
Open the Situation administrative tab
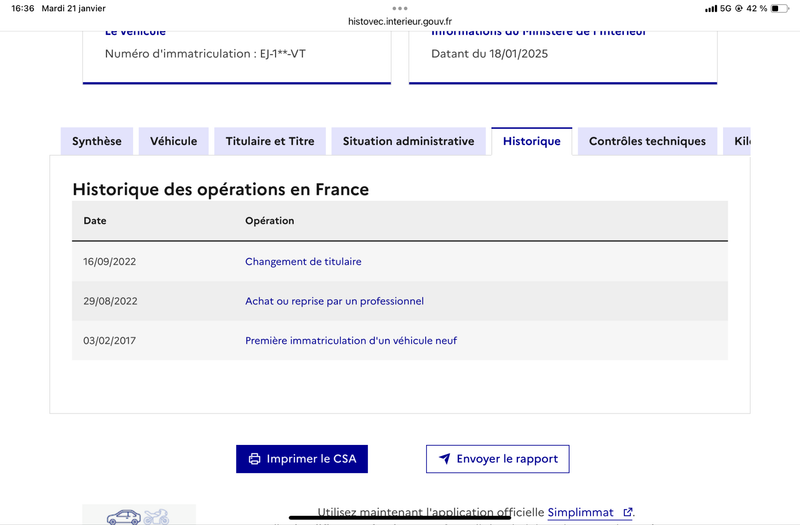click(408, 141)
